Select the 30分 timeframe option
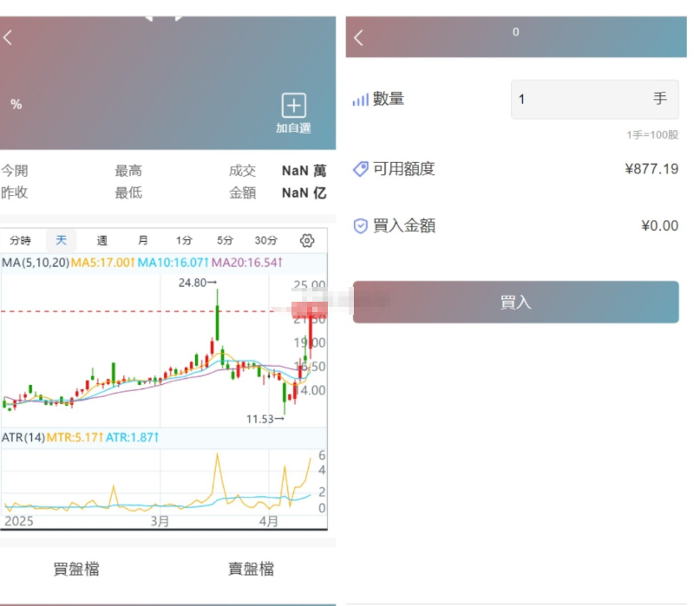This screenshot has width=700, height=606. coord(266,240)
